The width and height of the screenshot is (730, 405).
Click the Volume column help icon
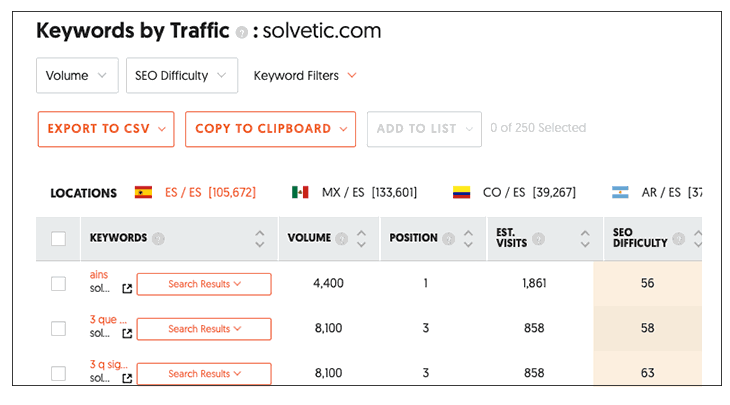[342, 239]
